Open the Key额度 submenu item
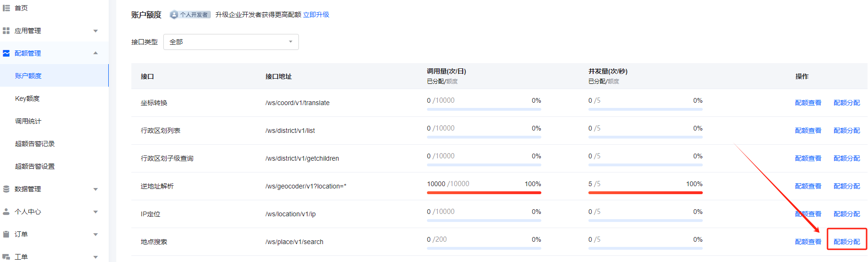This screenshot has width=868, height=262. click(x=27, y=98)
